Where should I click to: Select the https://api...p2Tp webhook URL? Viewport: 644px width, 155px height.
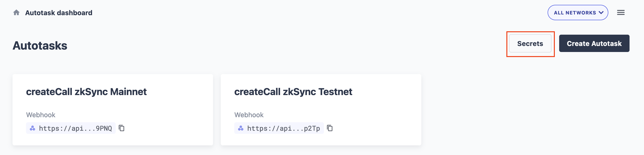(x=283, y=128)
